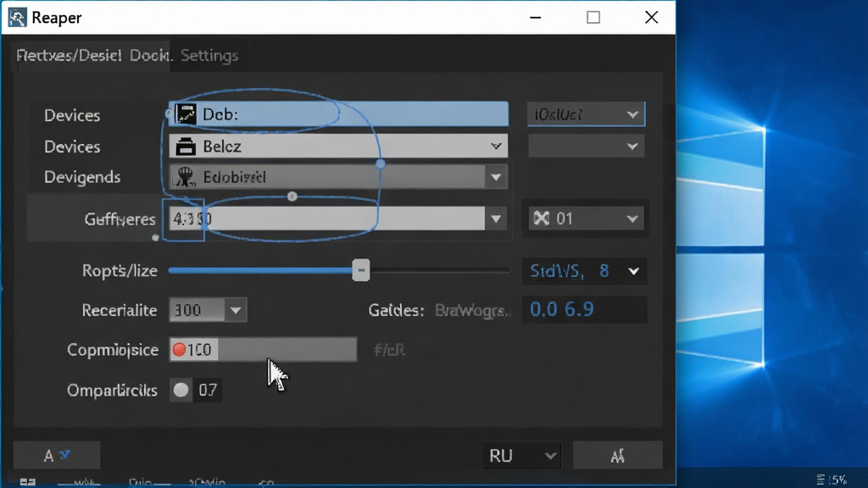The height and width of the screenshot is (488, 868).
Task: Click the picture icon beside Deb:
Action: pyautogui.click(x=186, y=114)
